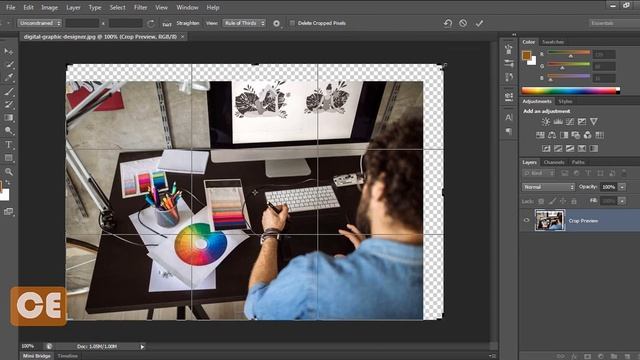Close the digital-graphic-designer.jpg document tab
The image size is (640, 360).
pos(182,37)
